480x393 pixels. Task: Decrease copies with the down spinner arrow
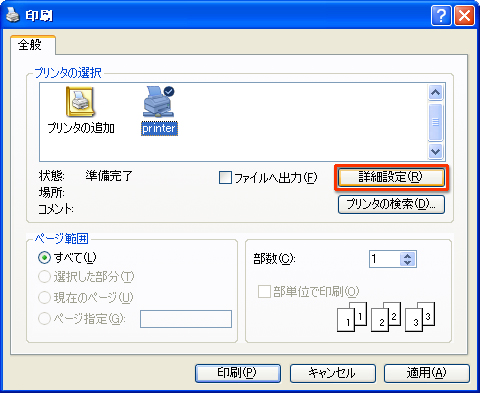click(x=408, y=263)
